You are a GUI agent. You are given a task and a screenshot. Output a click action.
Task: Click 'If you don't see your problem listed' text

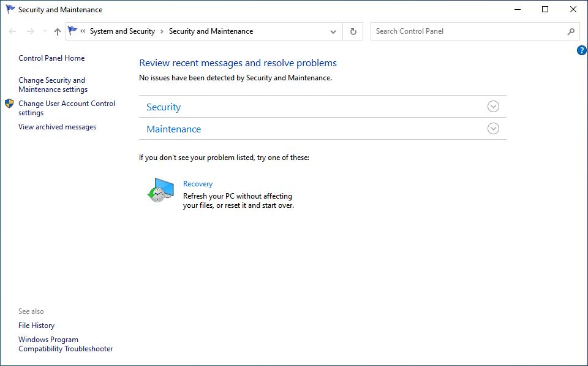[224, 158]
